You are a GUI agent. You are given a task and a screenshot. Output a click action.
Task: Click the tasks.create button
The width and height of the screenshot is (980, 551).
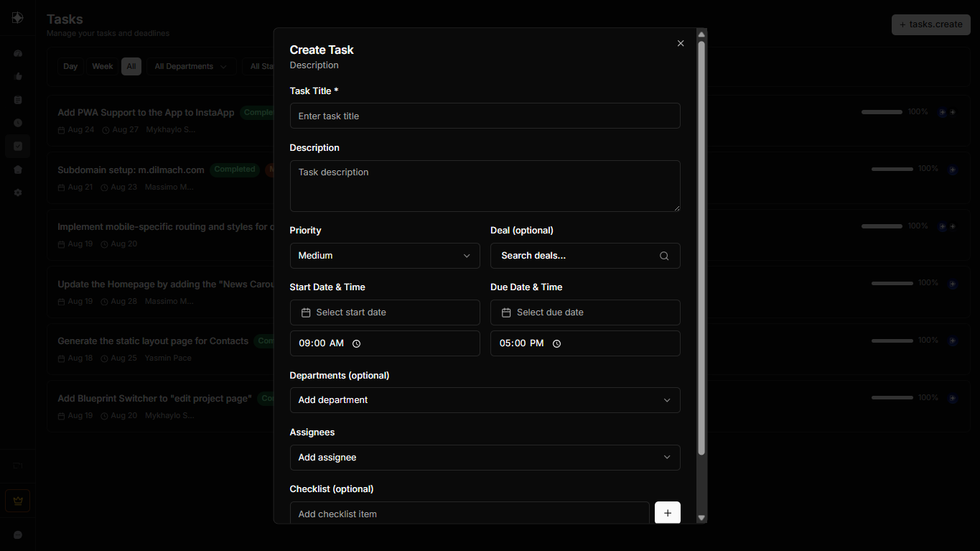click(931, 24)
